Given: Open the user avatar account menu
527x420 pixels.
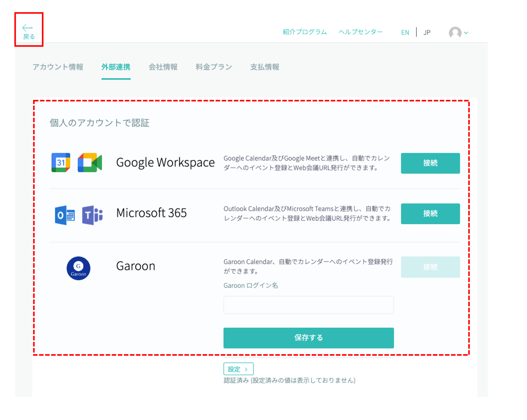Looking at the screenshot, I should point(458,32).
